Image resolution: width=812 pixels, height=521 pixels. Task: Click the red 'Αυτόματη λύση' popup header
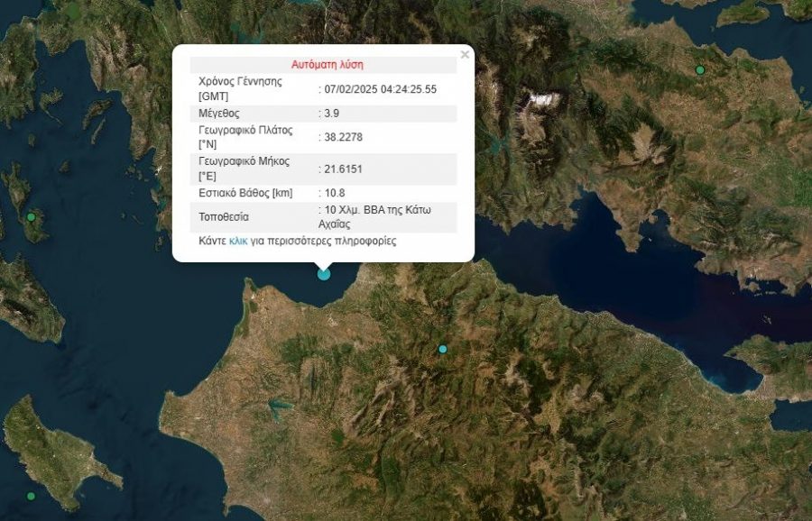(x=327, y=65)
